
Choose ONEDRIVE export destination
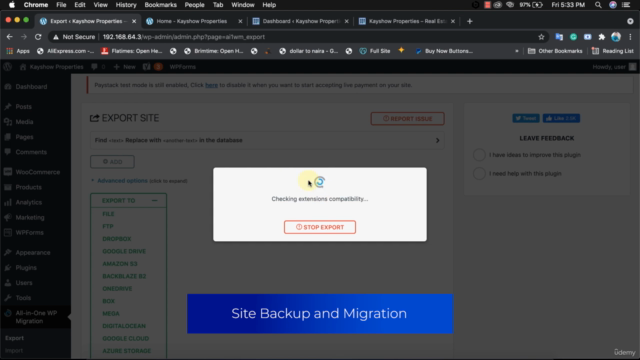coord(117,289)
